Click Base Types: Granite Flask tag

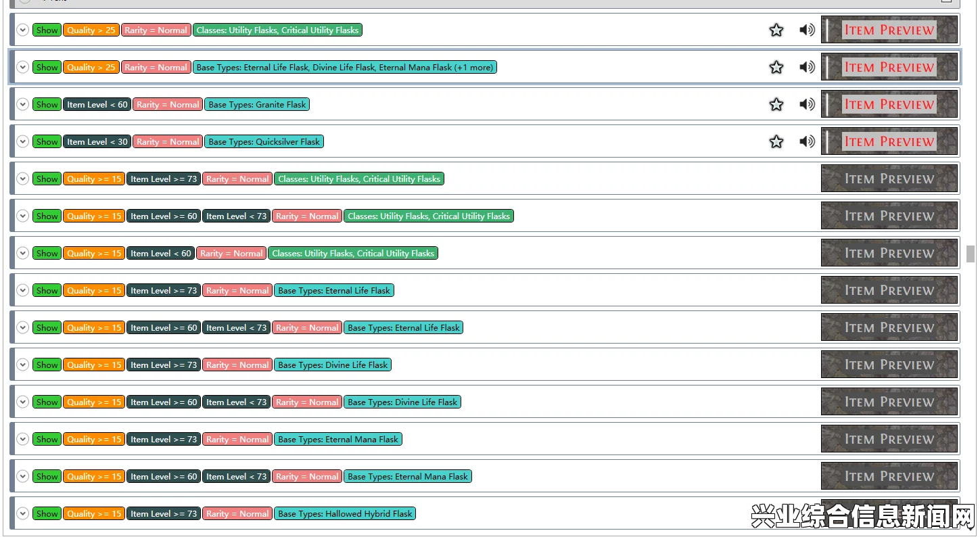pos(258,104)
